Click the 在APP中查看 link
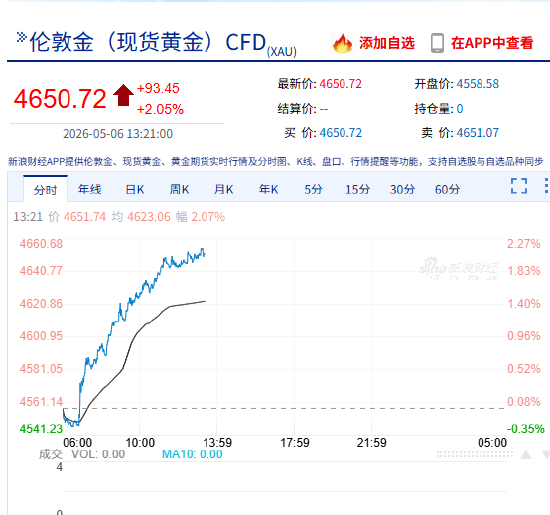Image resolution: width=550 pixels, height=515 pixels. tap(492, 43)
